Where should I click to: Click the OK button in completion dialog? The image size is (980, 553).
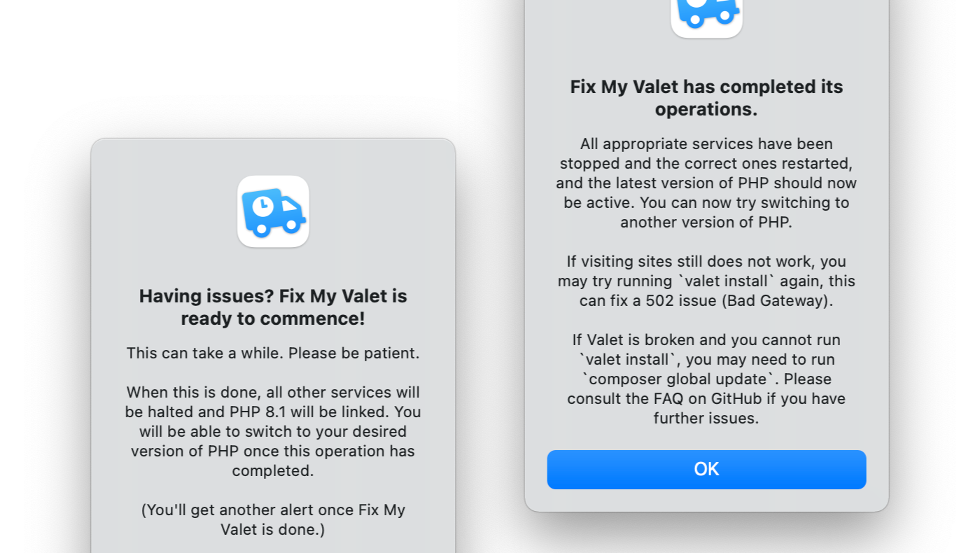(x=706, y=469)
